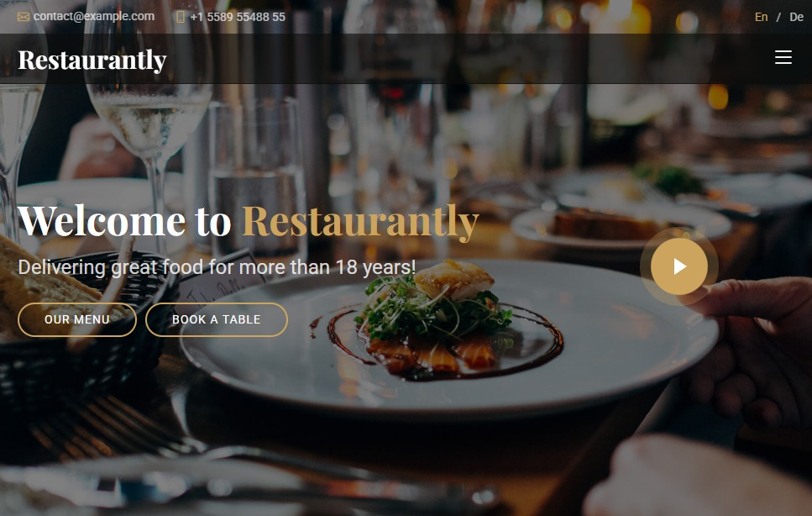Click the envelope email icon

tap(24, 17)
